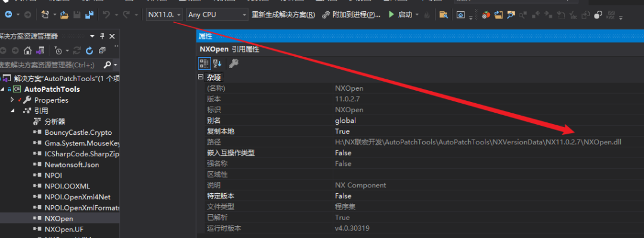Viewport: 644px width, 238px height.
Task: Collapse the 杂项 property category
Action: (x=200, y=78)
